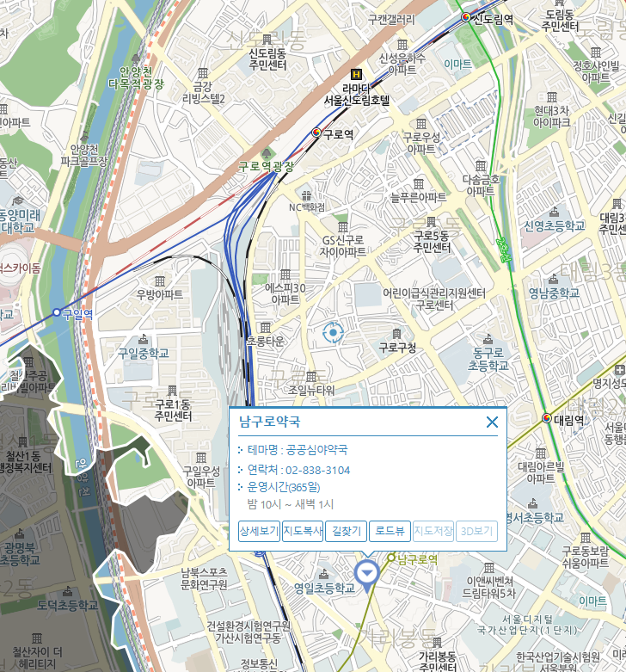Click the 한국산업기술시험원 label
Viewport: 626px width, 672px height.
[x=558, y=657]
